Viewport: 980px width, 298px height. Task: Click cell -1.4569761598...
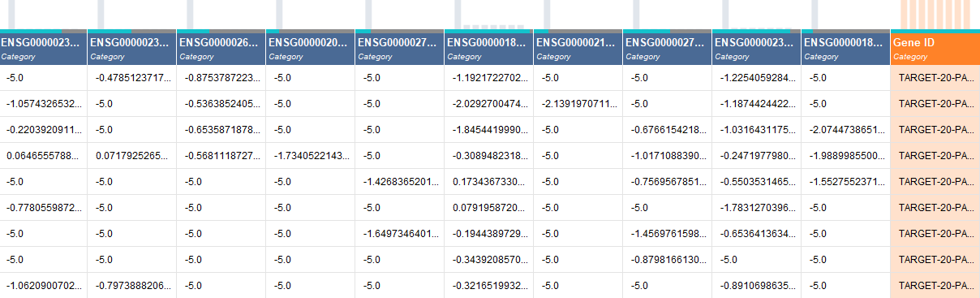click(x=668, y=234)
